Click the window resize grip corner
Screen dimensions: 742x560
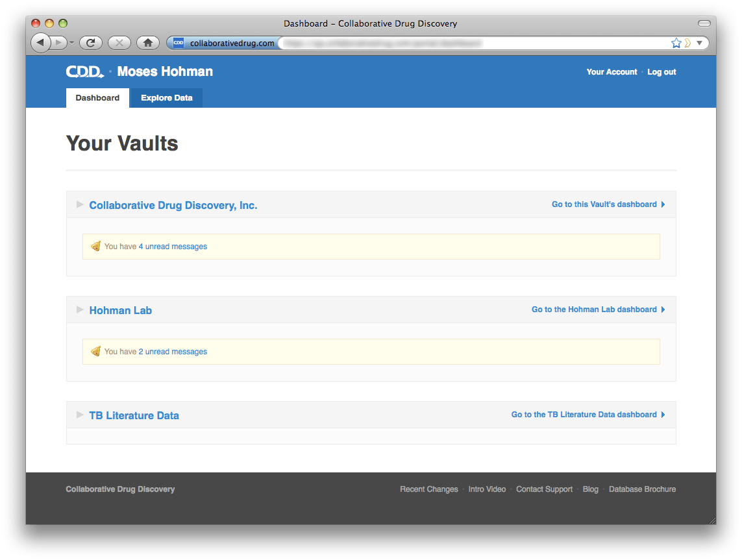712,521
